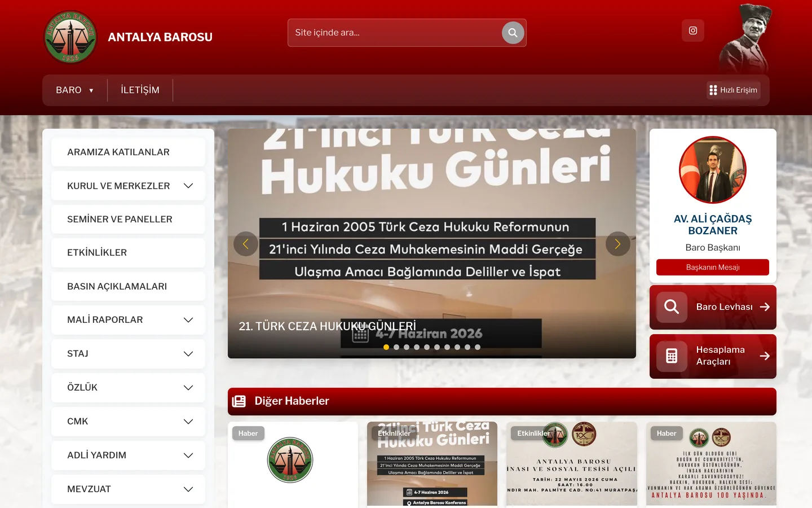Select the last carousel dot
This screenshot has width=812, height=508.
point(478,347)
